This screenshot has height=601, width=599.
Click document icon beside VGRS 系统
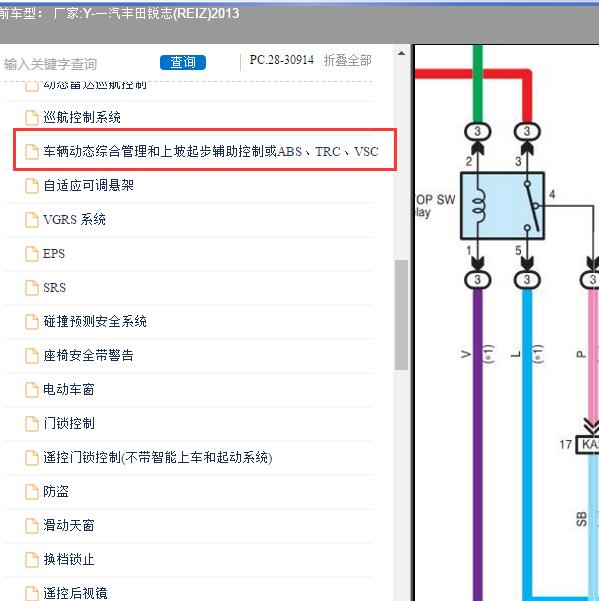(32, 220)
